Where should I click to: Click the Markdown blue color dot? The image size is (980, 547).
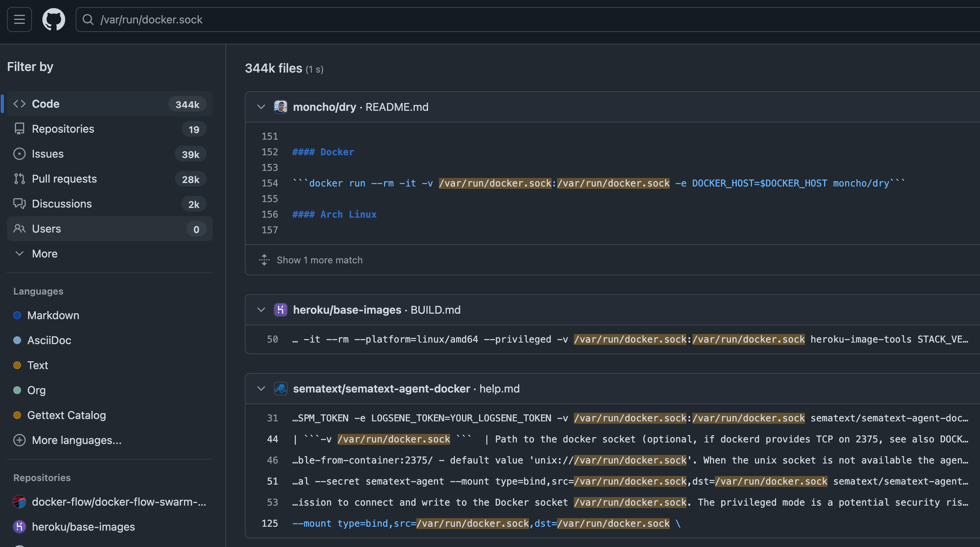17,315
